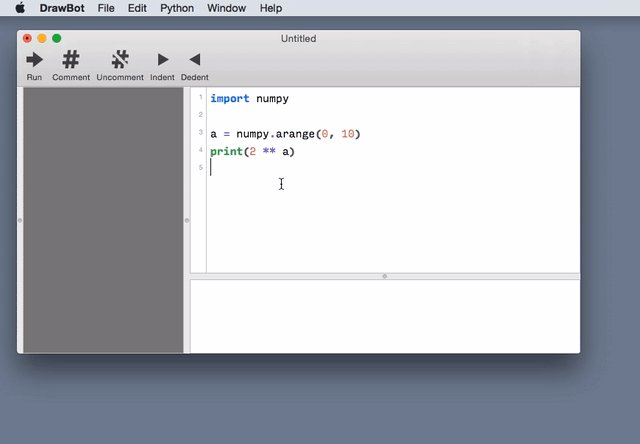The image size is (640, 444).
Task: Grab the splitter handle between editor and output
Action: pos(384,276)
